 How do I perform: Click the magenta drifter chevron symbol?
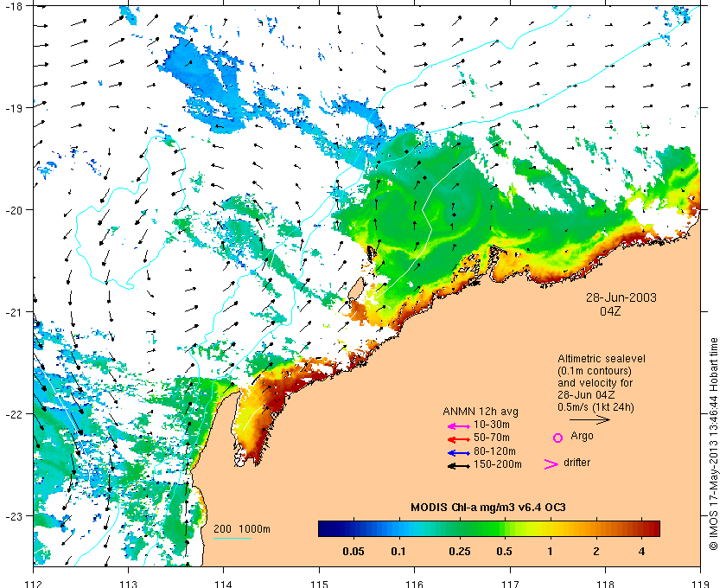point(551,464)
